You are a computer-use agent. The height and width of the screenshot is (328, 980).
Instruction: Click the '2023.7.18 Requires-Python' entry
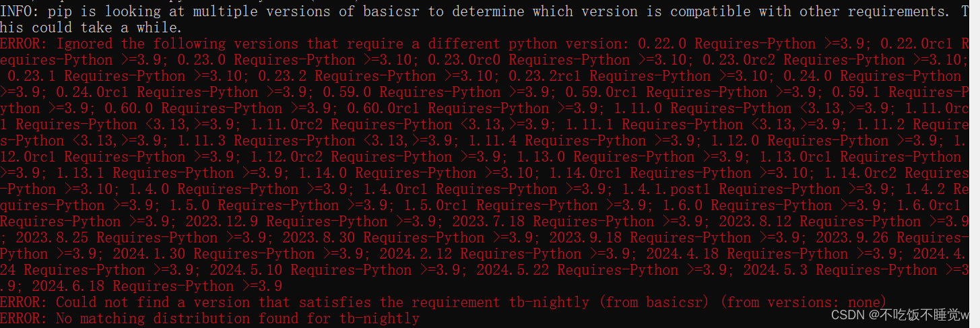point(553,222)
